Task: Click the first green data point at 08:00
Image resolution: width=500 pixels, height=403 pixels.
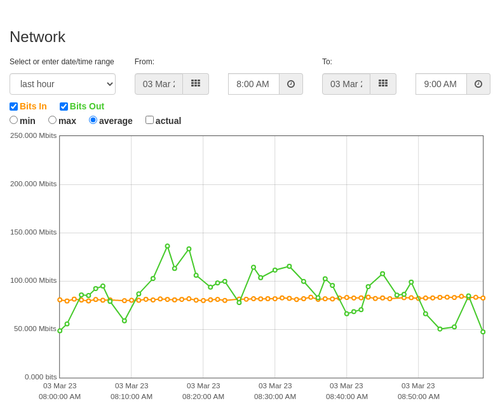Action: pyautogui.click(x=60, y=331)
